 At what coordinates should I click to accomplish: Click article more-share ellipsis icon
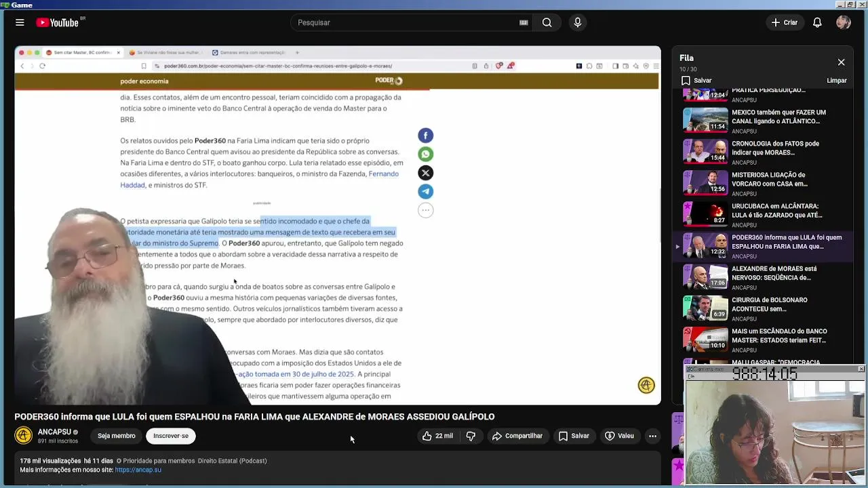tap(425, 210)
